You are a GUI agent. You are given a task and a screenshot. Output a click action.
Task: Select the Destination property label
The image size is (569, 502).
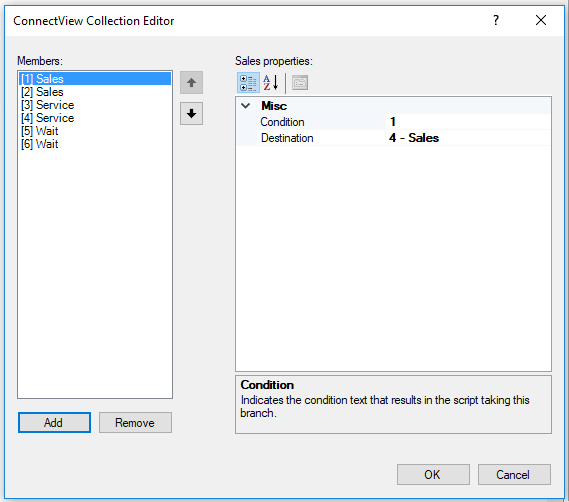coord(287,138)
